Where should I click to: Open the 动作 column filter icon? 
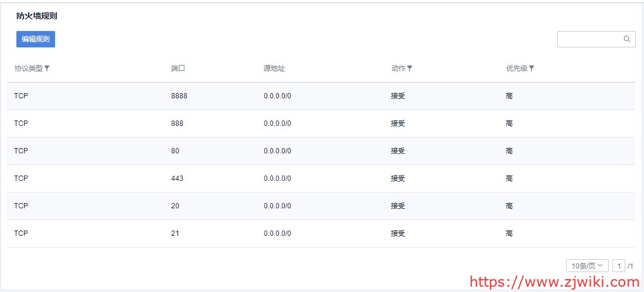point(410,68)
